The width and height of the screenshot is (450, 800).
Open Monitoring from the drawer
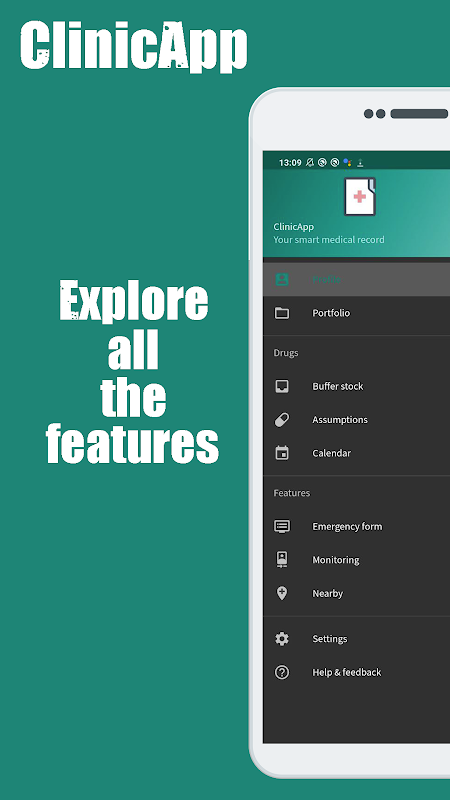(356, 560)
